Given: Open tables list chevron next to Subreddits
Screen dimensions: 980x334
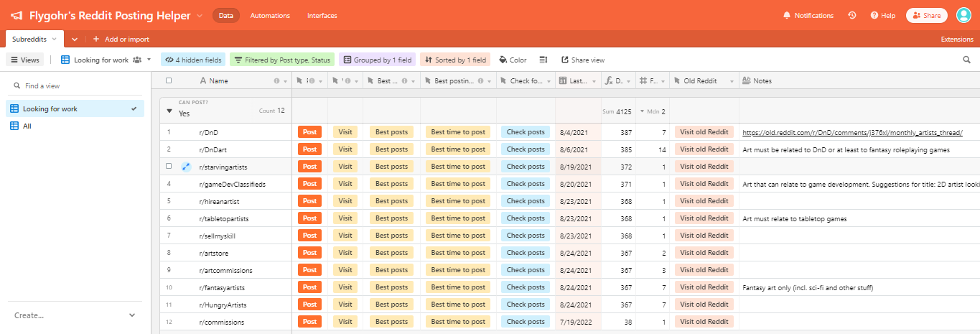Looking at the screenshot, I should 74,39.
